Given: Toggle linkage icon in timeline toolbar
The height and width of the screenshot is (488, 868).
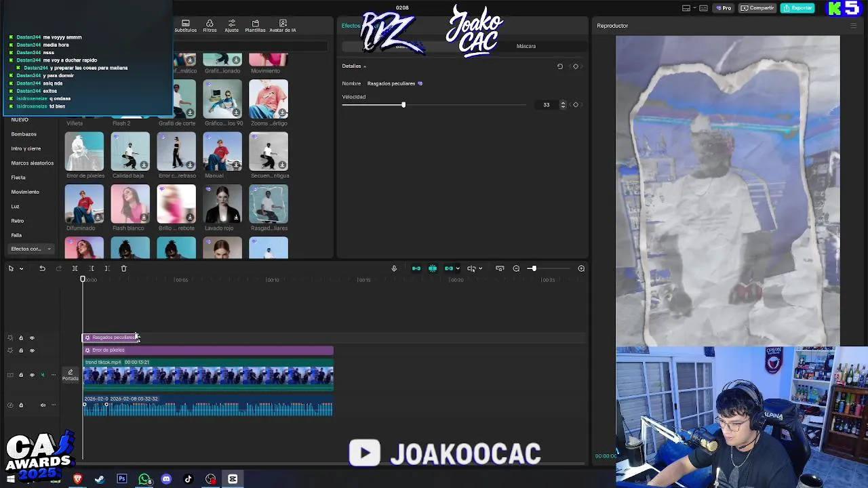Looking at the screenshot, I should 449,268.
